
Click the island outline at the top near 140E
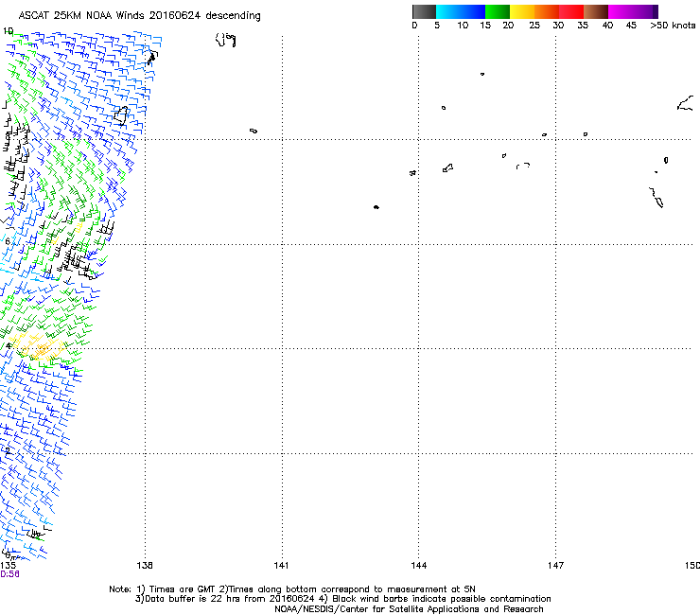click(225, 40)
